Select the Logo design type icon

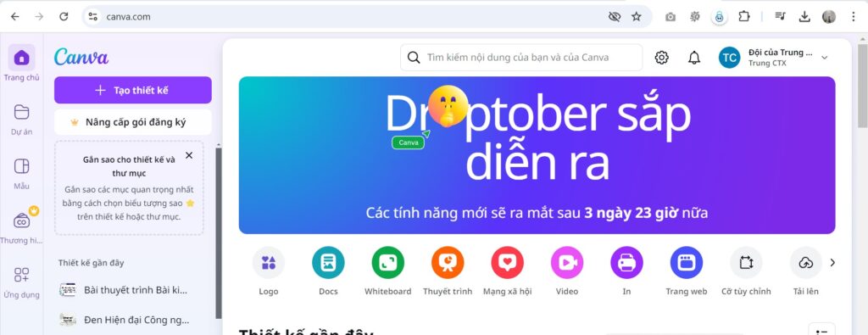pyautogui.click(x=269, y=262)
